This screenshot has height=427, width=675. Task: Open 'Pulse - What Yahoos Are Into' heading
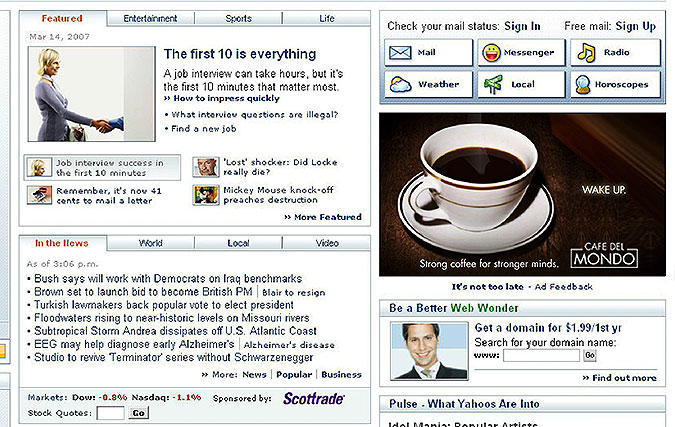pos(464,404)
